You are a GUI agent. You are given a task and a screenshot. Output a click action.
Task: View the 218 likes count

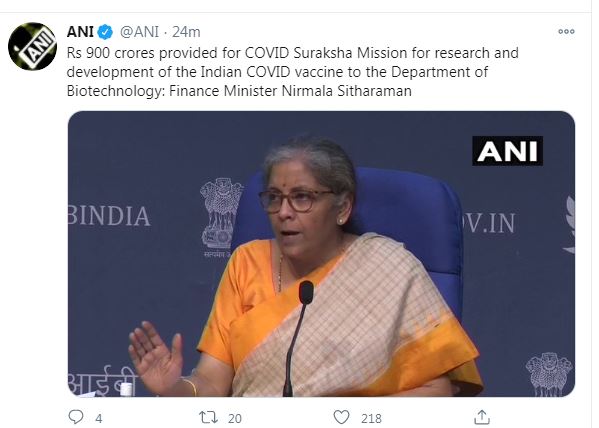(x=371, y=418)
